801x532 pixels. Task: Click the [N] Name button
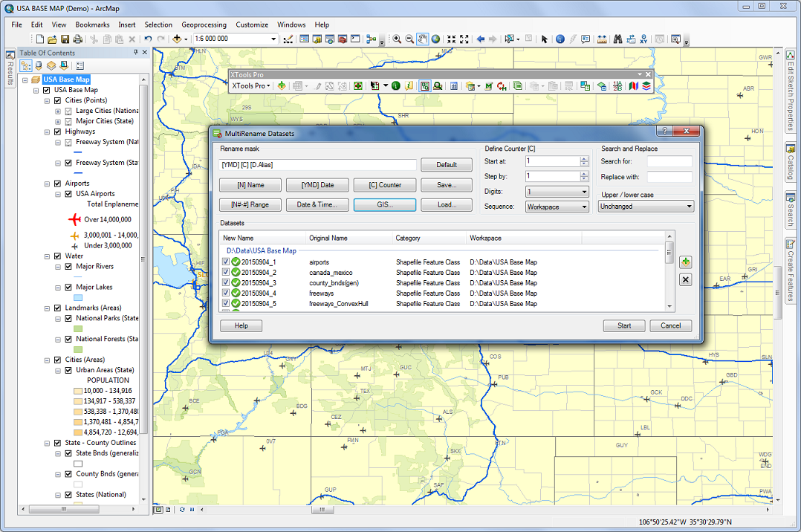click(250, 185)
